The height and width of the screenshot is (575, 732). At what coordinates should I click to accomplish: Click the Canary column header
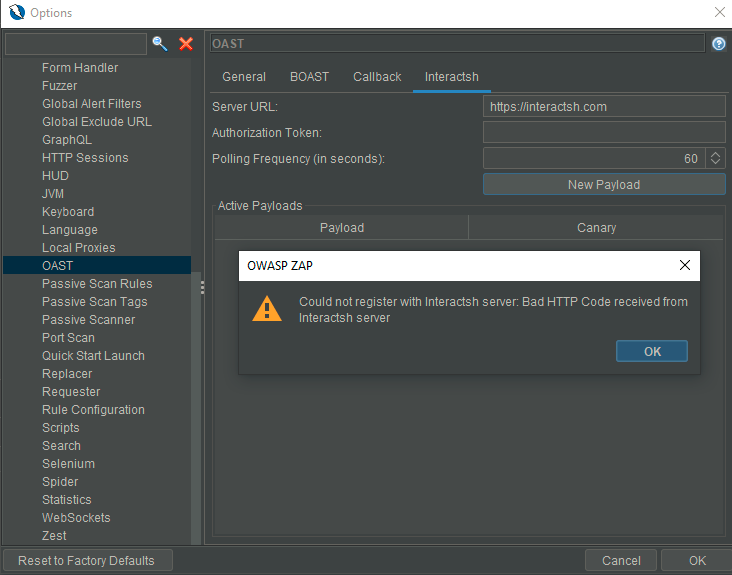(x=596, y=227)
